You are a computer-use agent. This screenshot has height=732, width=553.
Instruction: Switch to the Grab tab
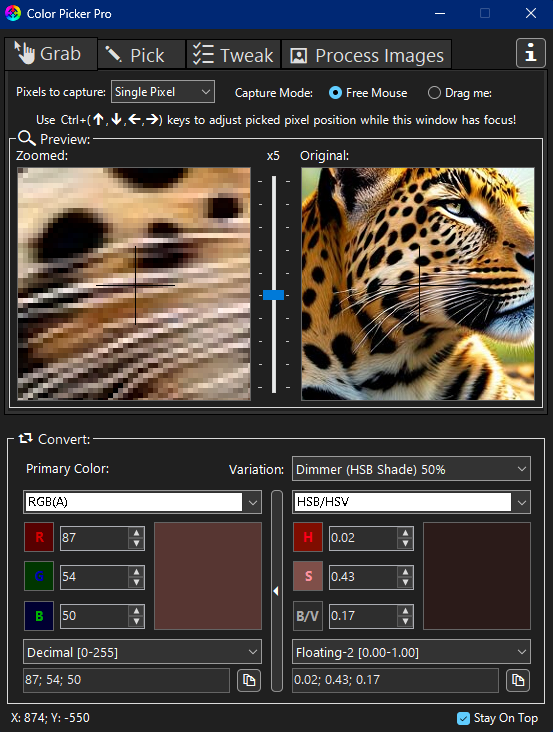coord(51,54)
